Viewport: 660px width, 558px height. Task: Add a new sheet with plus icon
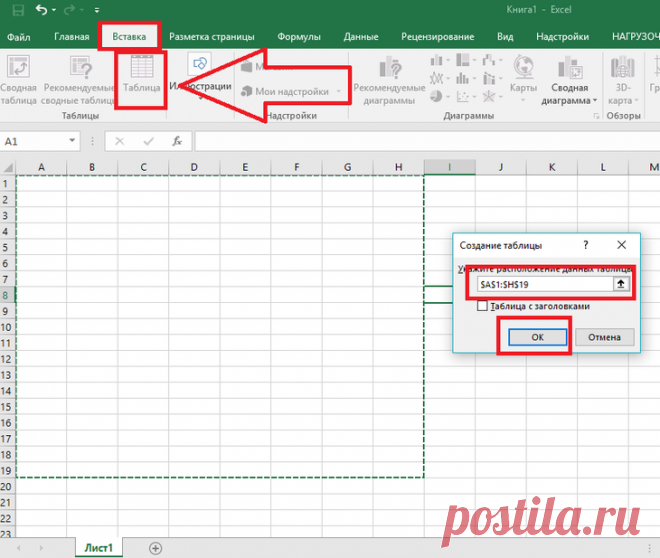[155, 547]
